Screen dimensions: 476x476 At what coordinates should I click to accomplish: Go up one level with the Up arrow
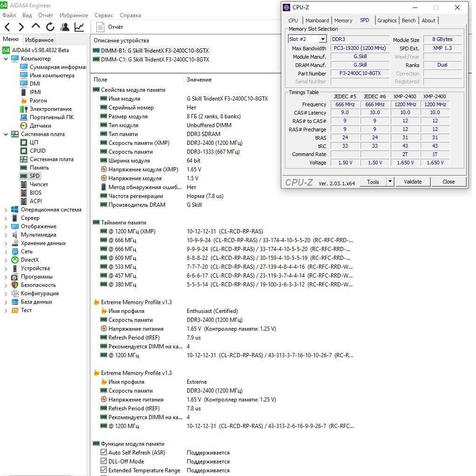(35, 27)
